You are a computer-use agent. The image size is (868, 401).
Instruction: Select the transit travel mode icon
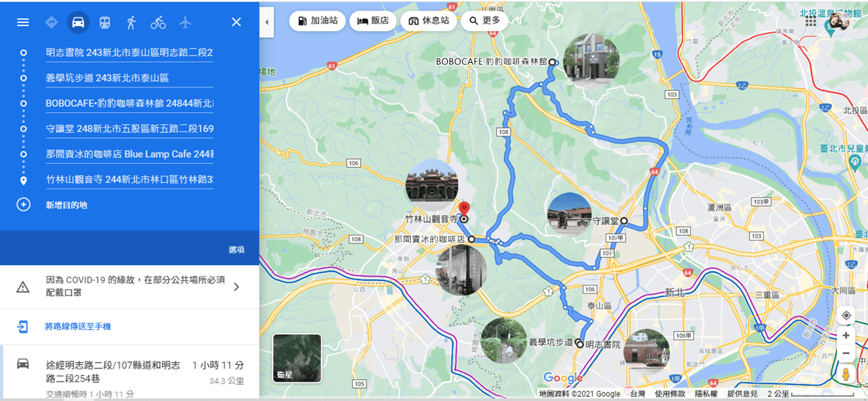[105, 22]
